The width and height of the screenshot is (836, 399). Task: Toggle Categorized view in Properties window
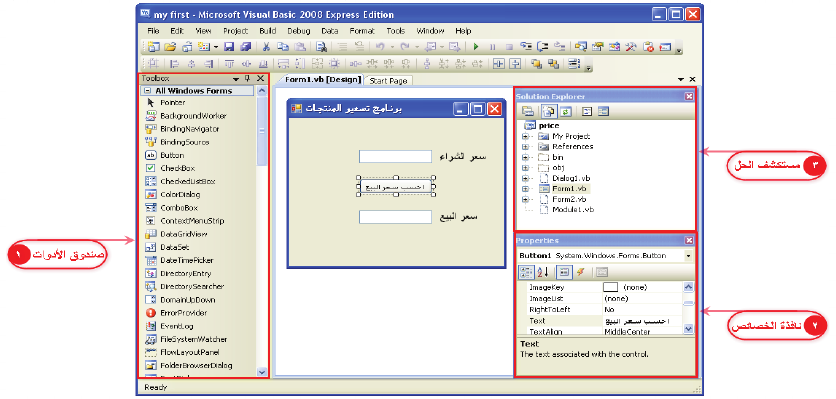pos(526,272)
